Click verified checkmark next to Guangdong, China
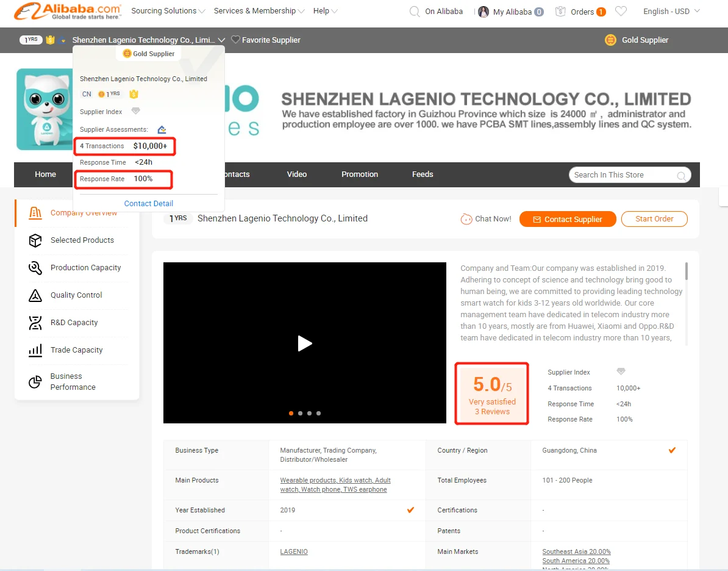 click(x=672, y=450)
